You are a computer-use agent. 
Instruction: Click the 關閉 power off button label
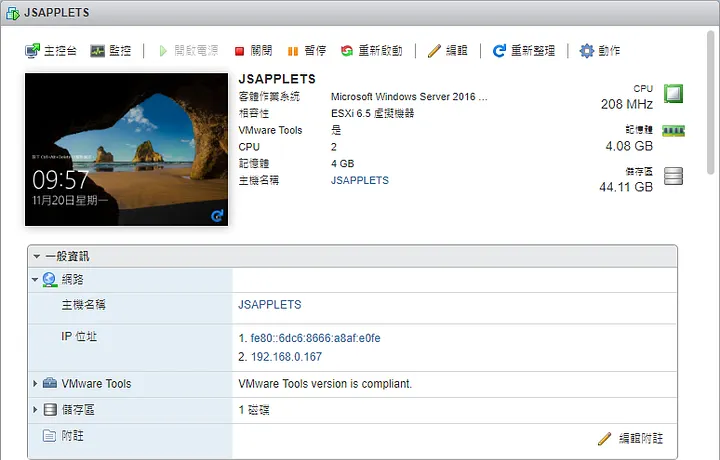[261, 50]
